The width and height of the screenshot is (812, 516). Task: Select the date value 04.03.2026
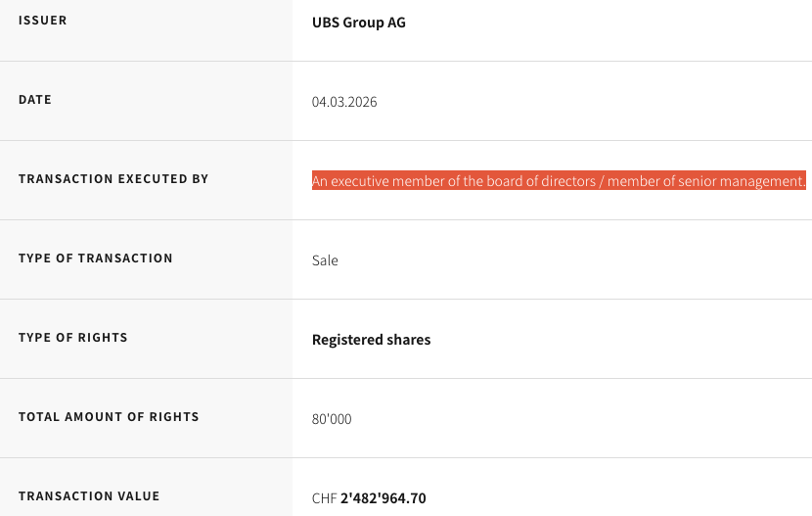click(344, 102)
